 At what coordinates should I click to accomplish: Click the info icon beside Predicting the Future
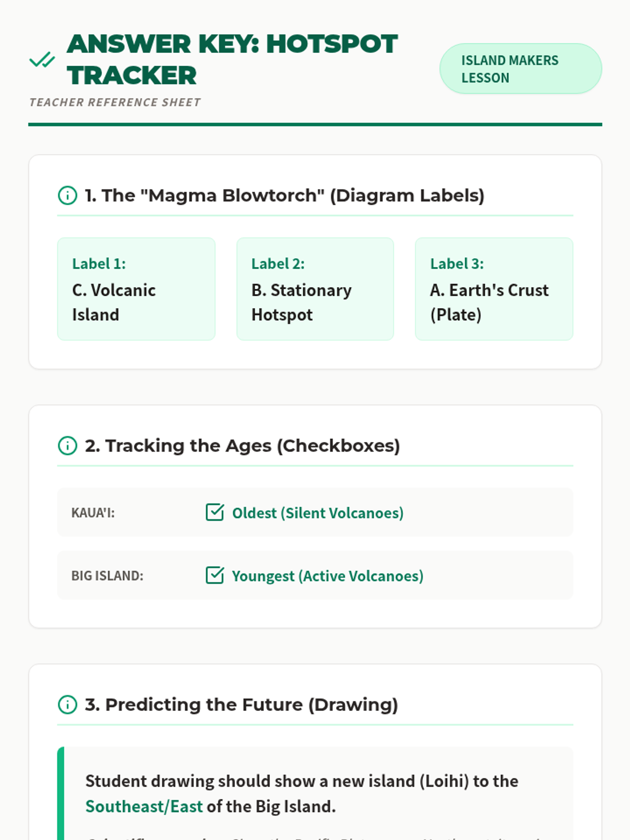coord(67,705)
